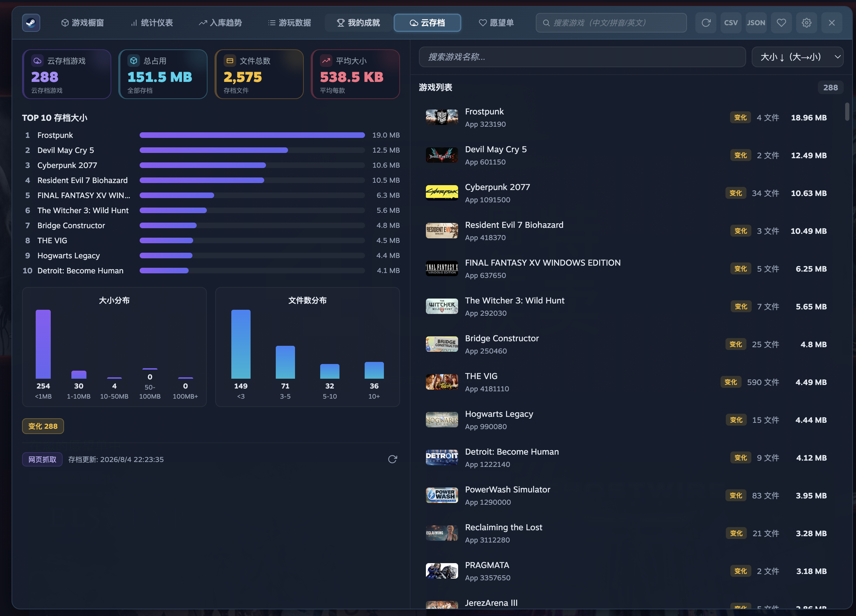Export data with the JSON button
The width and height of the screenshot is (856, 616).
pos(756,23)
